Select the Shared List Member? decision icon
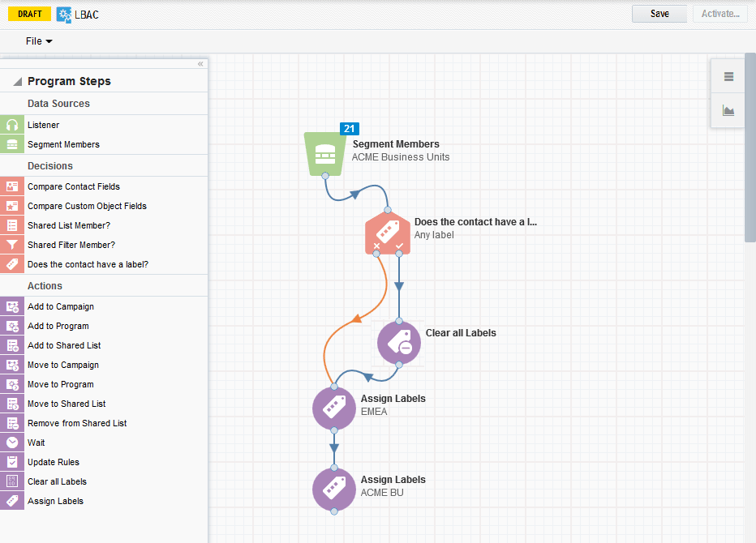Image resolution: width=756 pixels, height=543 pixels. coord(11,225)
